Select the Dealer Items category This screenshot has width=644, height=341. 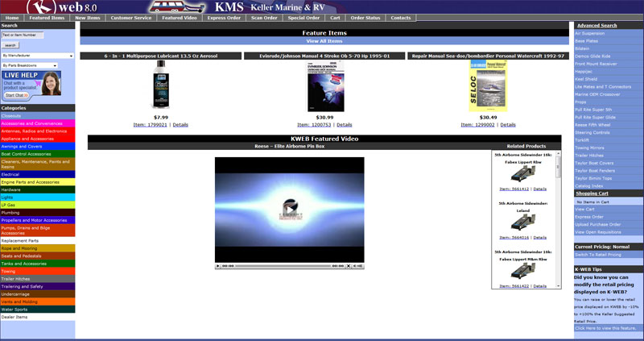(x=37, y=317)
